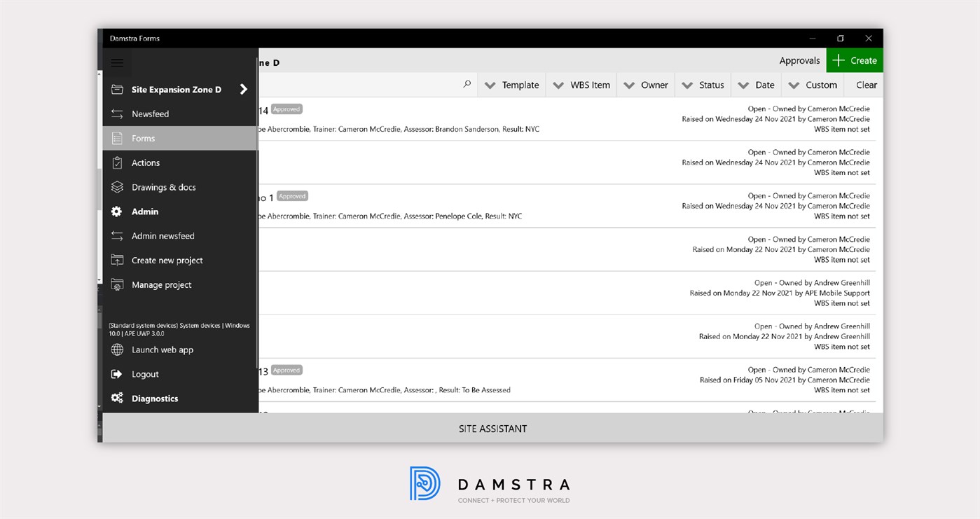Select the Create new project icon
Image resolution: width=980 pixels, height=519 pixels.
click(x=117, y=260)
